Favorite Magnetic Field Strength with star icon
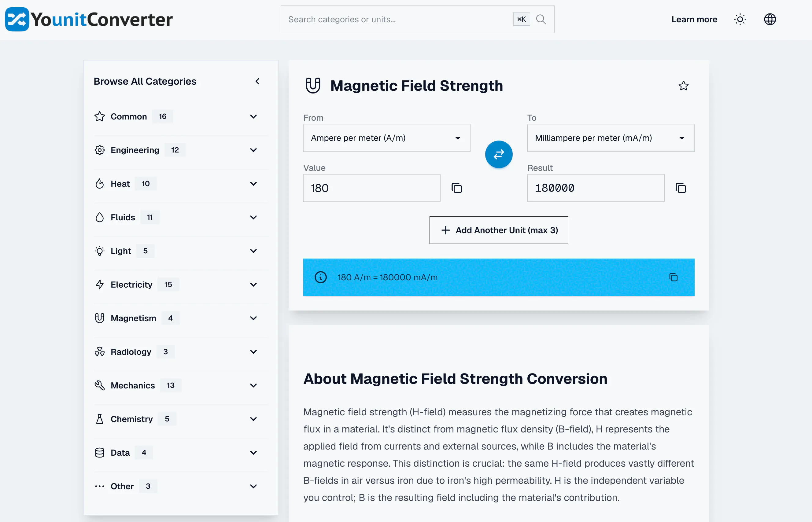Screen dimensions: 812x522 683,86
